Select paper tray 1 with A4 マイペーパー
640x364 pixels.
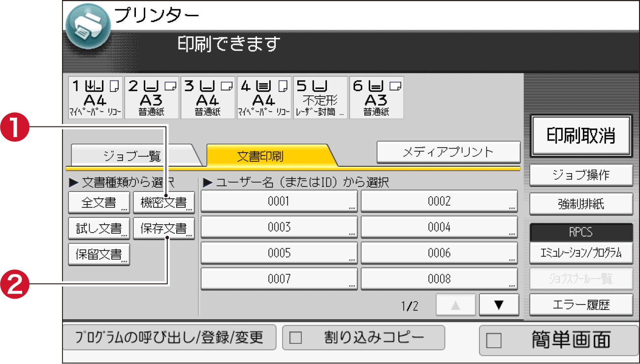(95, 97)
